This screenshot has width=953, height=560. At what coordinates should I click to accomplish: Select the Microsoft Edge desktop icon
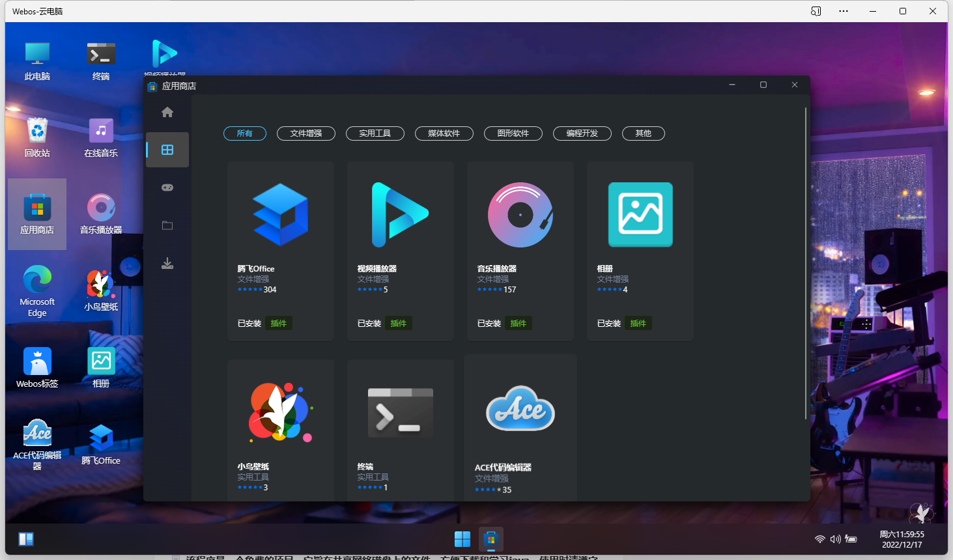tap(37, 291)
